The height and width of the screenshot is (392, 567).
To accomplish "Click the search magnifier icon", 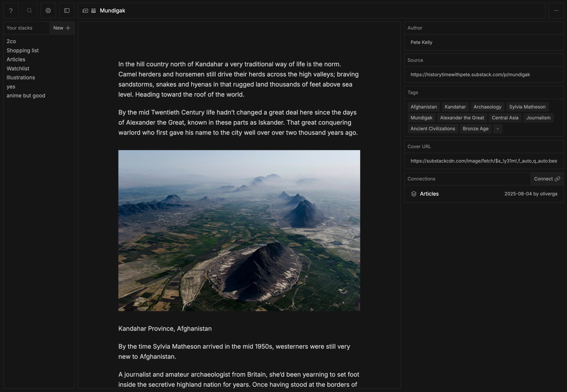I will click(30, 11).
